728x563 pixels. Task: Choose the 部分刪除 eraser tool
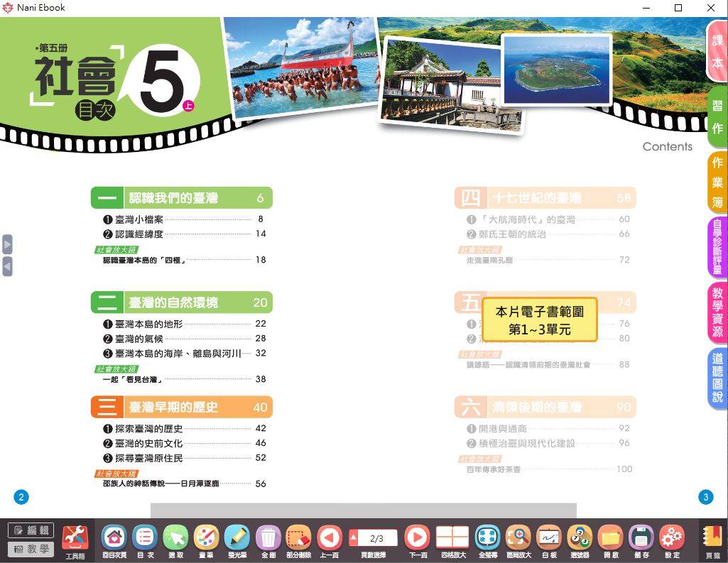[x=298, y=541]
